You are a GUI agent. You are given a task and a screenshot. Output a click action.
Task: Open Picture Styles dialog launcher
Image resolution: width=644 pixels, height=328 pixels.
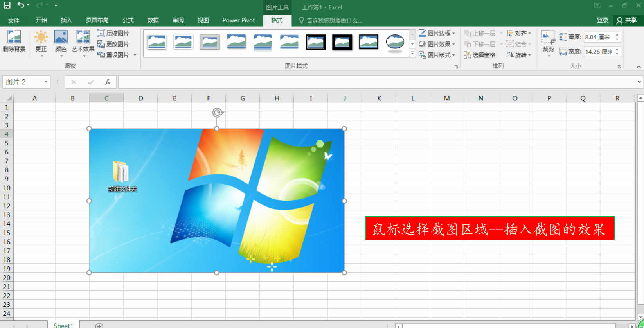coord(456,67)
